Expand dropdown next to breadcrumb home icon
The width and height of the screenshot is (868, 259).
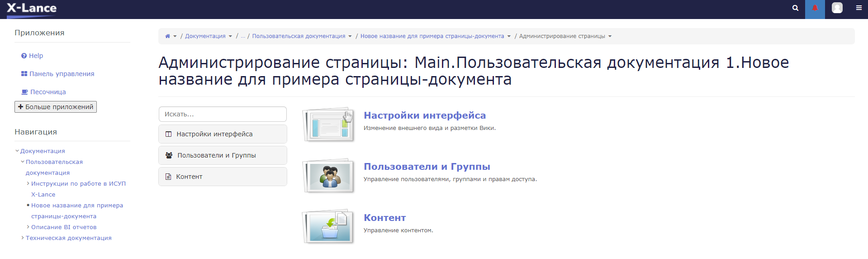[x=175, y=36]
